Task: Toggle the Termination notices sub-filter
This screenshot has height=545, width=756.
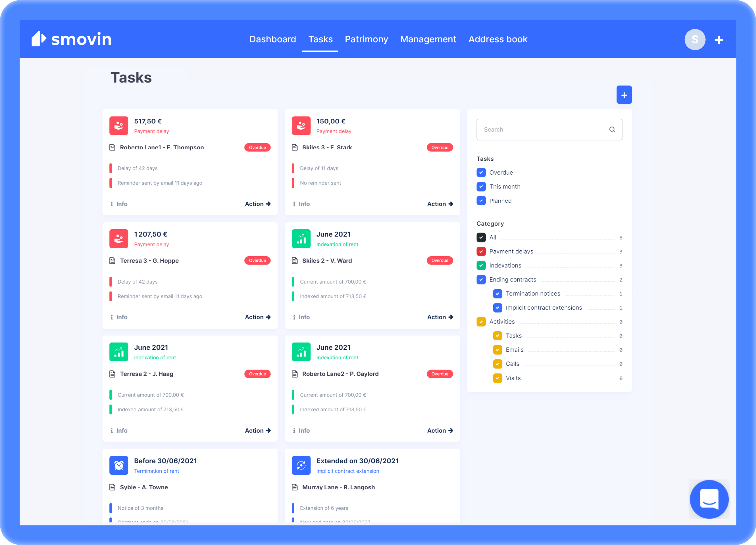Action: (498, 294)
